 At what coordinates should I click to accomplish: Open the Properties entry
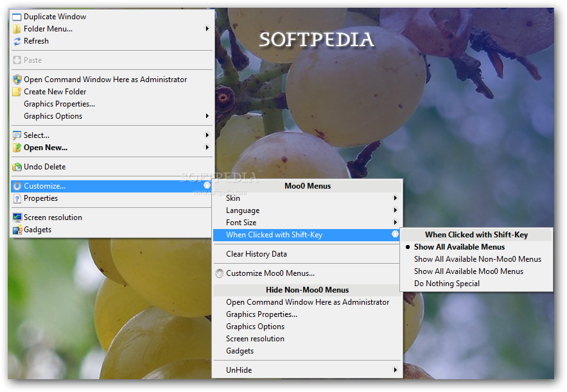click(x=112, y=198)
